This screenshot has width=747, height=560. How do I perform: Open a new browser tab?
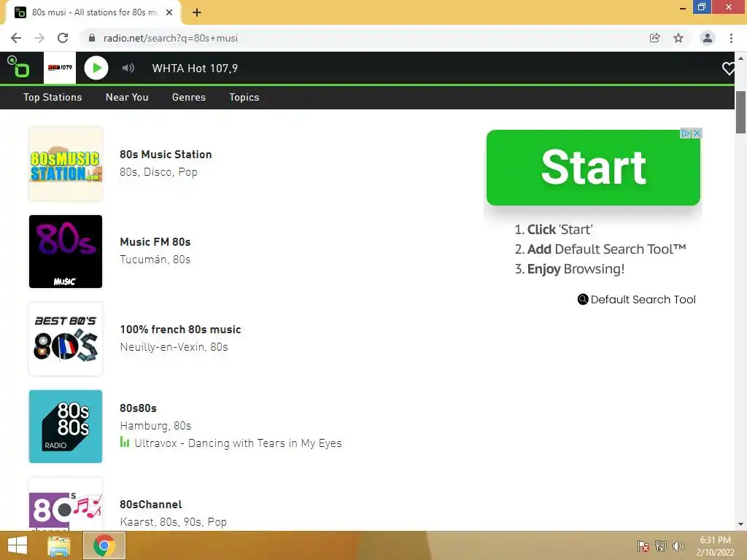pyautogui.click(x=197, y=12)
